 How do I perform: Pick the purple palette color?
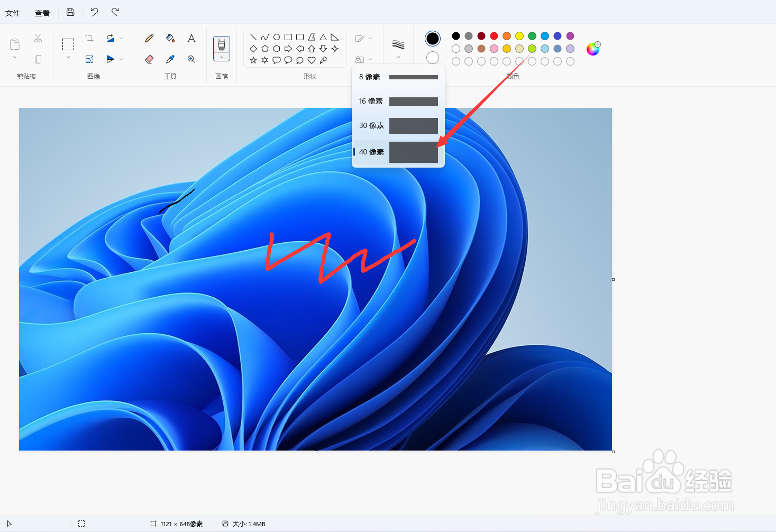(570, 36)
